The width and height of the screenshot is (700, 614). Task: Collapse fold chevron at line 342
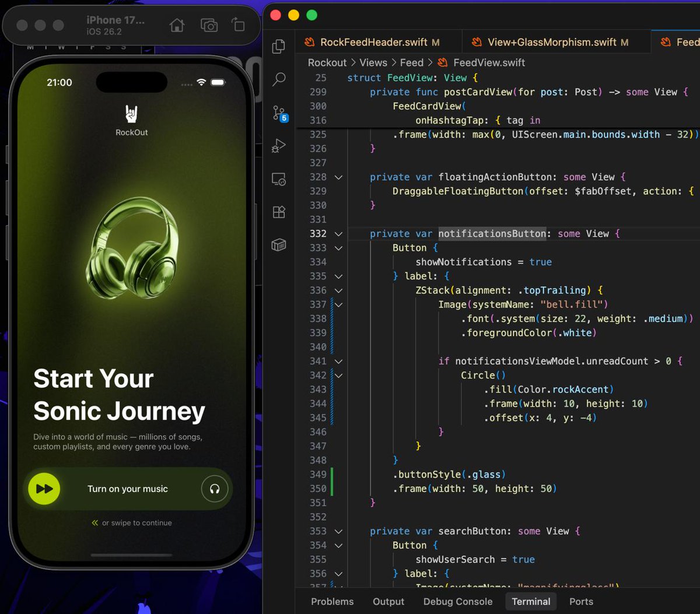338,376
